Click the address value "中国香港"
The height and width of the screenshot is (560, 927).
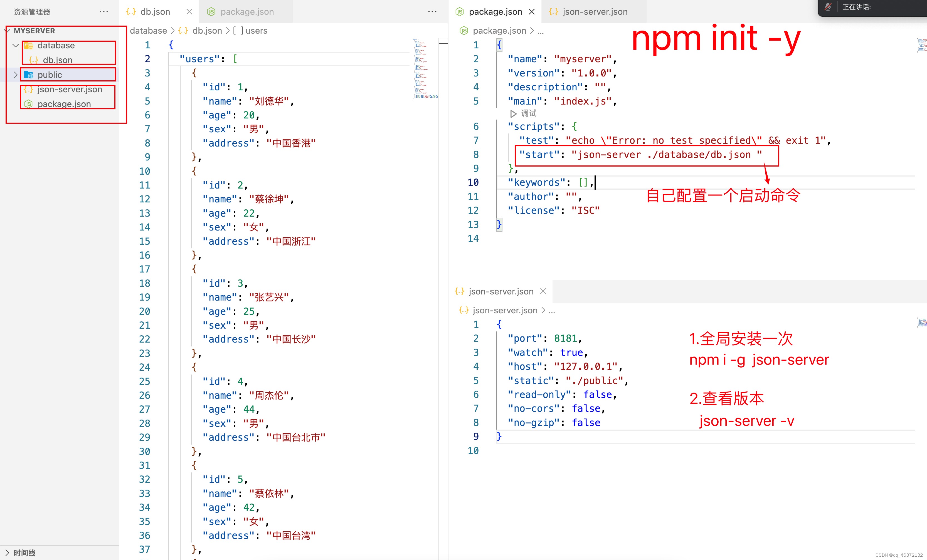[291, 143]
